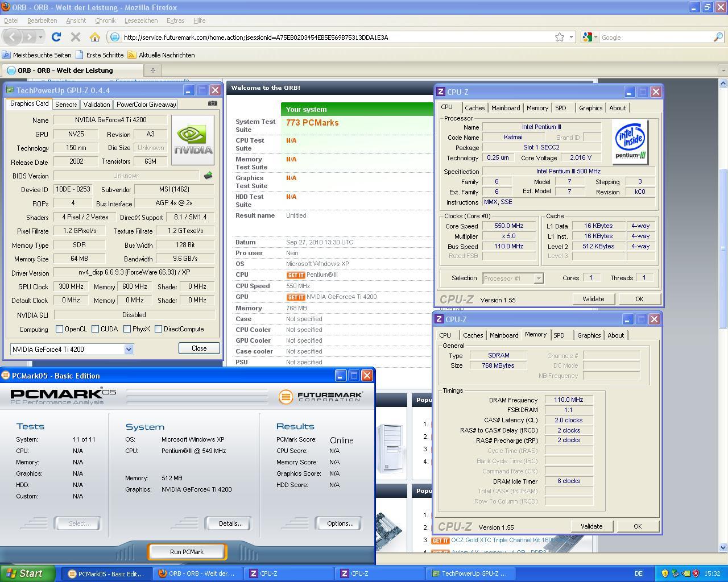Viewport: 728px width, 582px height.
Task: Toggle the PhysX checkbox in GPU-Z
Action: click(x=127, y=329)
